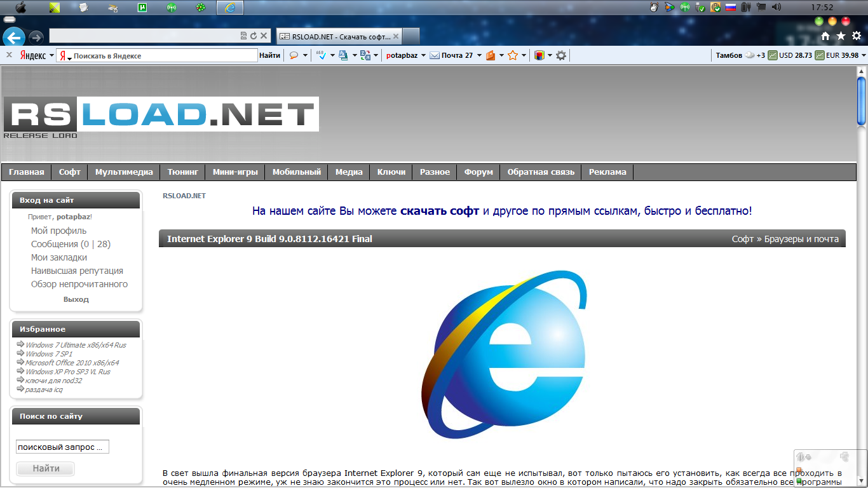This screenshot has height=488, width=868.
Task: Open Тамбов +3 weather indicator
Action: point(740,55)
